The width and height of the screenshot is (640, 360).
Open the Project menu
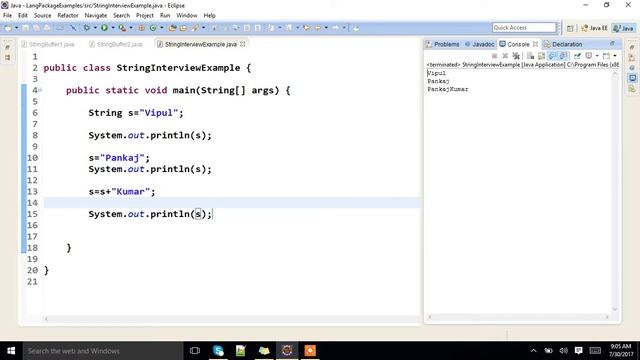click(144, 16)
